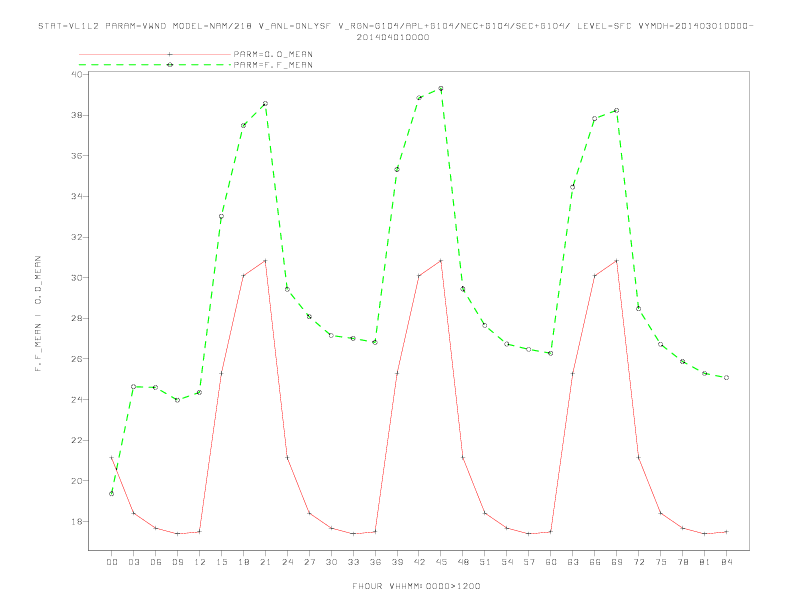Screen dimensions: 792x612
Task: Click x-axis tick label 75
Action: click(x=661, y=562)
